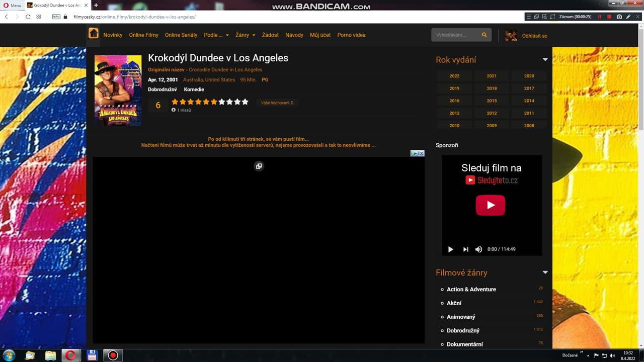Collapse the Filmové žánry section arrow
644x362 pixels.
pyautogui.click(x=545, y=273)
